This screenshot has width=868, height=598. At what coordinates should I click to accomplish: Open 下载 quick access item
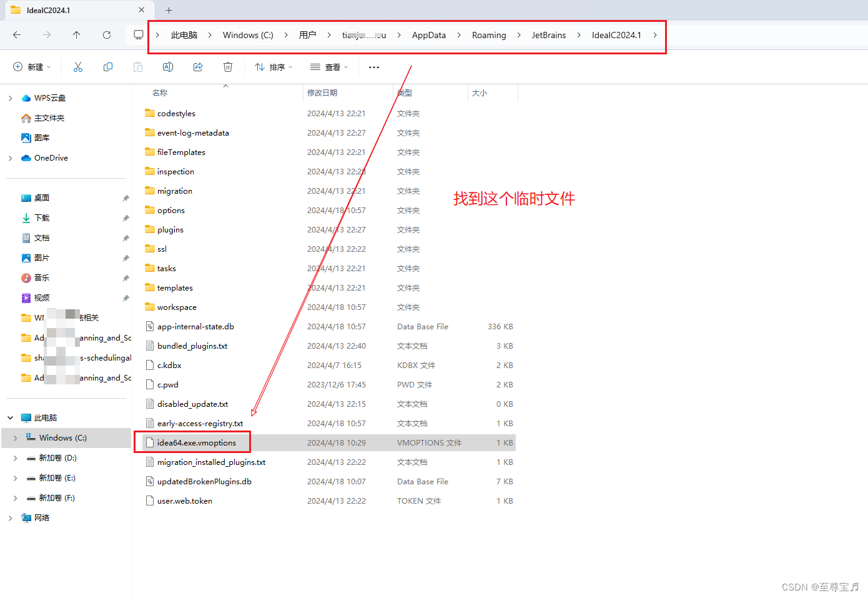click(x=35, y=218)
